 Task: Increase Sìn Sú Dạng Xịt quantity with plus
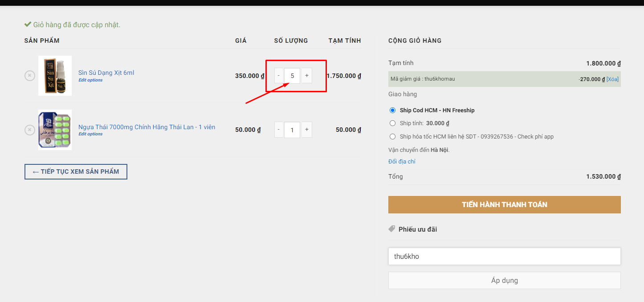[306, 76]
